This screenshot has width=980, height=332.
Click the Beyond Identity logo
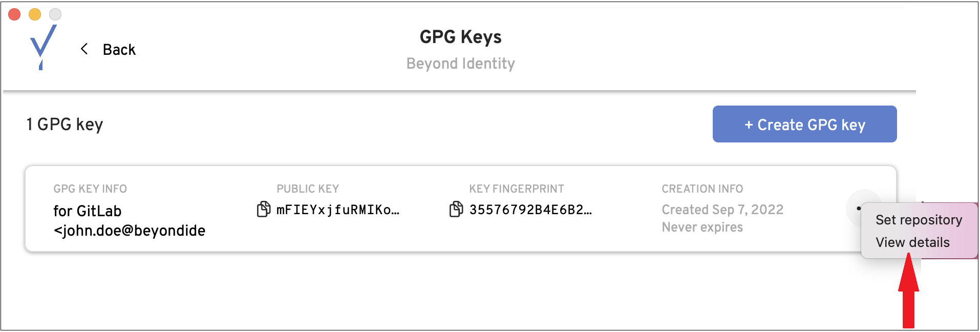click(43, 47)
